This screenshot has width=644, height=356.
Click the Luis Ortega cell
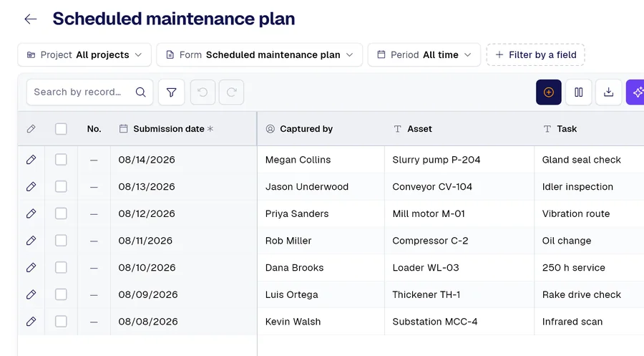coord(321,294)
